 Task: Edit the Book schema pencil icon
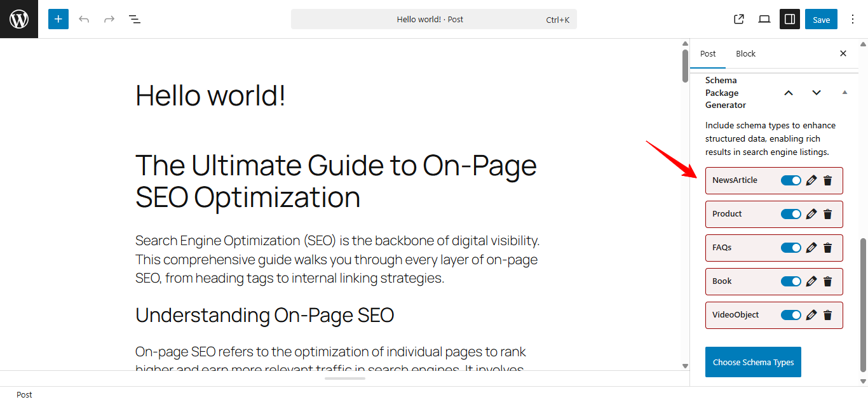click(811, 281)
